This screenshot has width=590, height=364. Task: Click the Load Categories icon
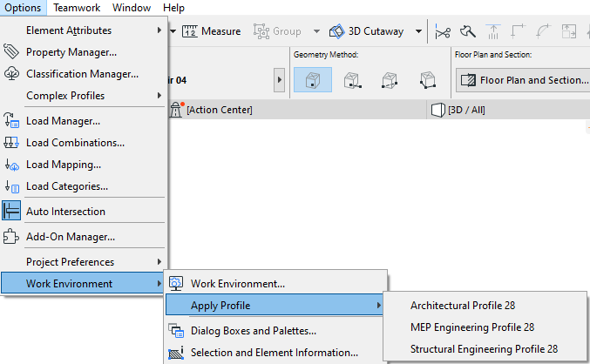coord(11,186)
